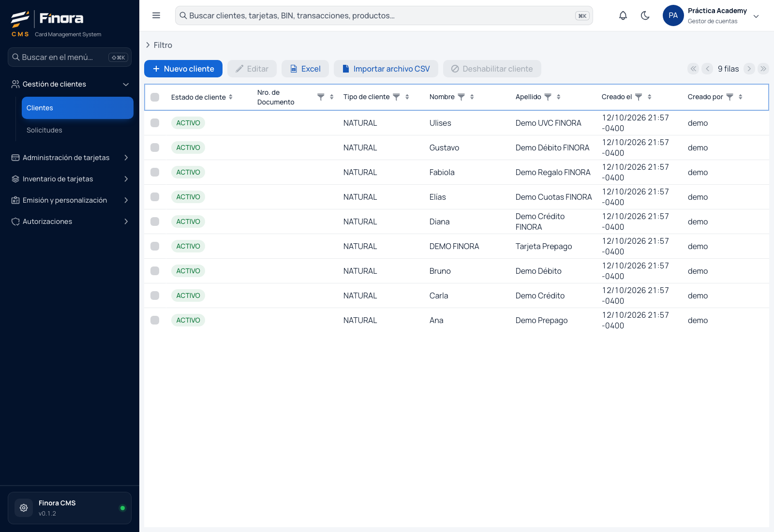Open the hamburger menu icon
This screenshot has width=774, height=532.
click(x=156, y=15)
